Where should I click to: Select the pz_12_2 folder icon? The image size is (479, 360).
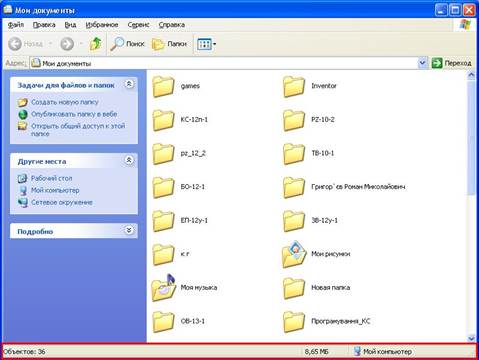pos(163,154)
